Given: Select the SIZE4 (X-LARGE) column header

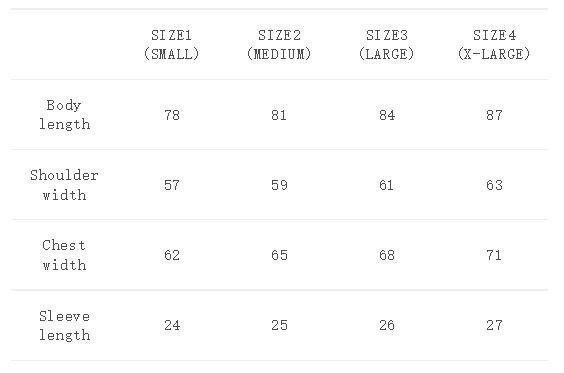Looking at the screenshot, I should coord(494,45).
